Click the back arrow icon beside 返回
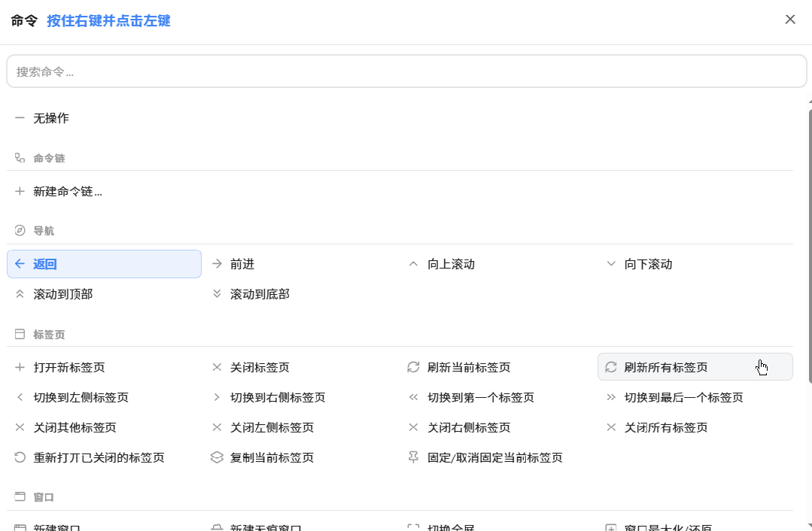Viewport: 812px width, 531px height. (20, 264)
